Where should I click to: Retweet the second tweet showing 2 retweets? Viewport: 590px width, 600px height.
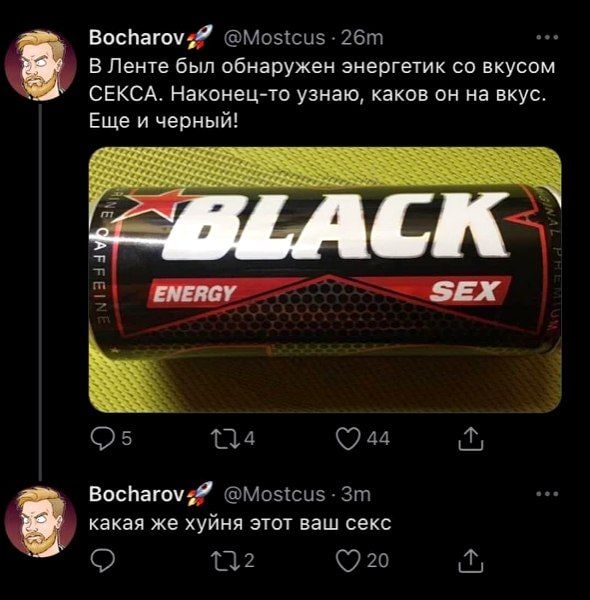click(x=225, y=561)
